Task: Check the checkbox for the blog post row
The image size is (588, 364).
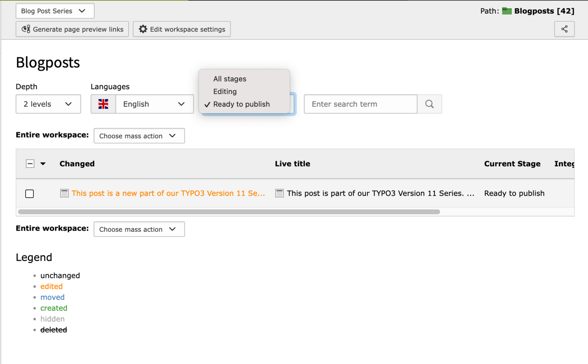Action: coord(29,194)
